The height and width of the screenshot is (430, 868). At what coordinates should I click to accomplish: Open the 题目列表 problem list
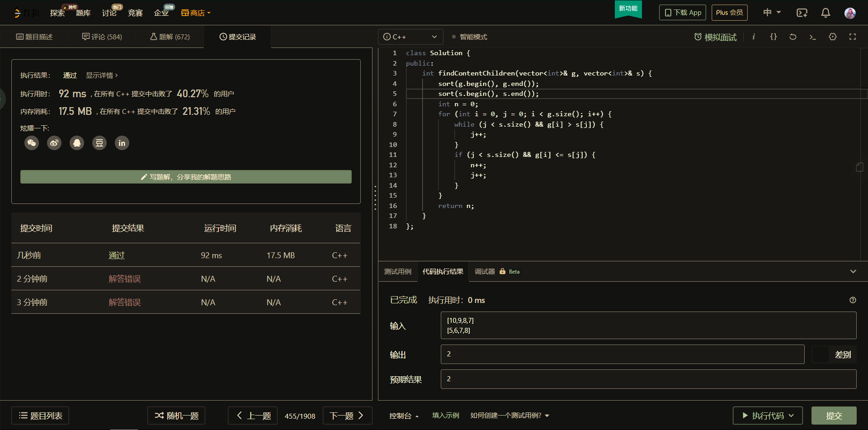coord(40,416)
